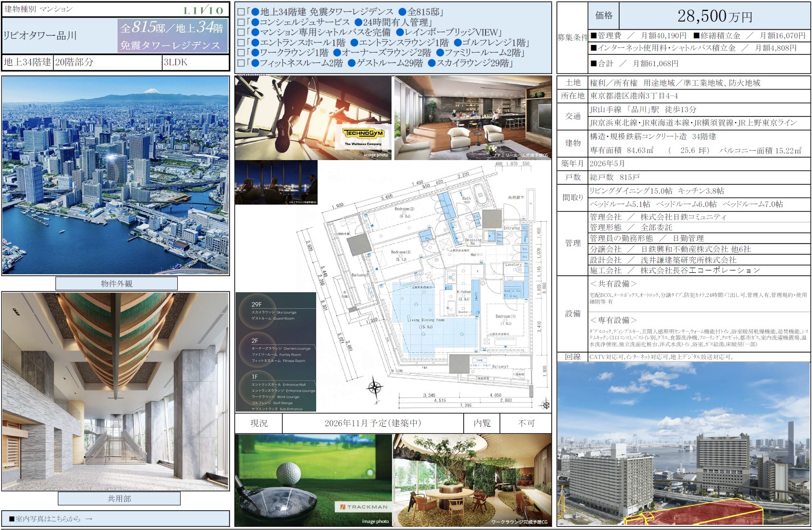Open the aerial exterior photo with Mt. Fuji
The height and width of the screenshot is (530, 812).
coord(116,176)
